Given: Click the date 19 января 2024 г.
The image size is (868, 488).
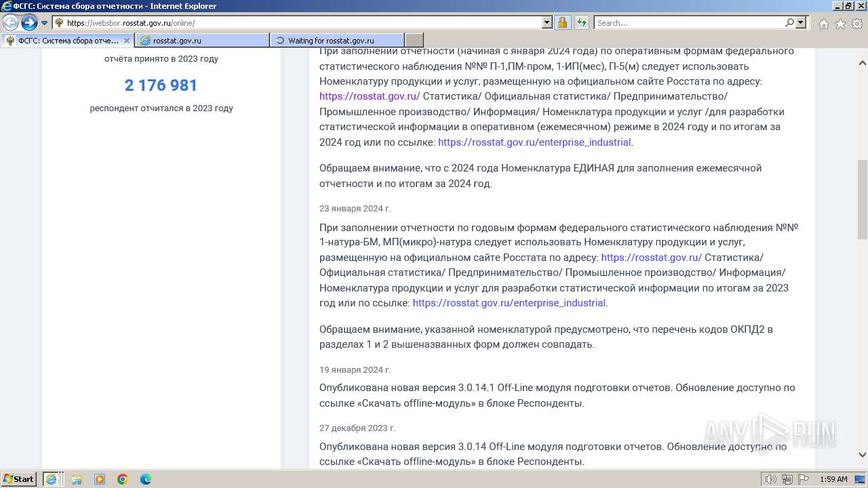Looking at the screenshot, I should pos(355,370).
